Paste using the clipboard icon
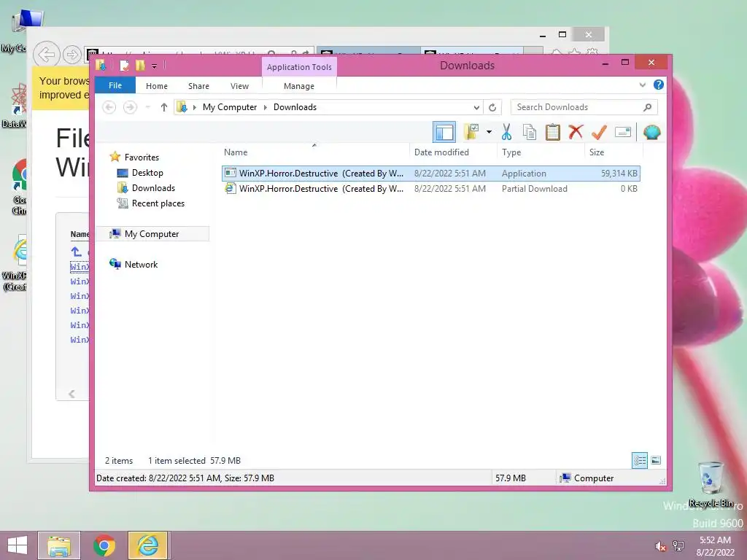 [553, 132]
